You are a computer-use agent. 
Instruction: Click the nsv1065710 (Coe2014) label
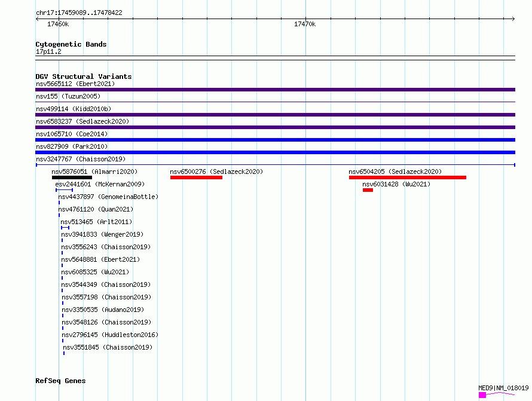click(x=72, y=134)
